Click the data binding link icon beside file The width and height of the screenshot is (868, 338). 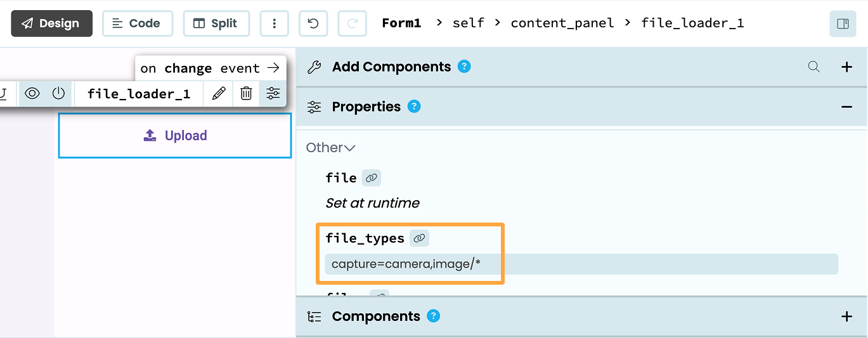pos(372,178)
